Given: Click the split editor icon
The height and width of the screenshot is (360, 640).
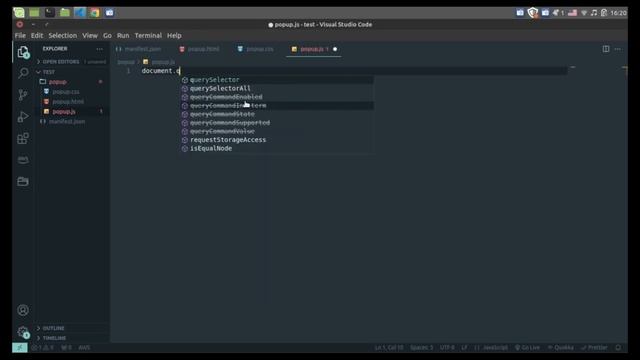Looking at the screenshot, I should coord(606,49).
